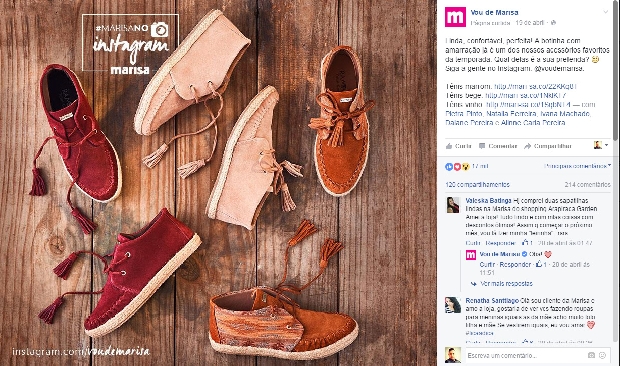Viewport: 620px width, 366px height.
Task: Click the like thumbs-up count on Valeska's comment
Action: click(x=527, y=243)
